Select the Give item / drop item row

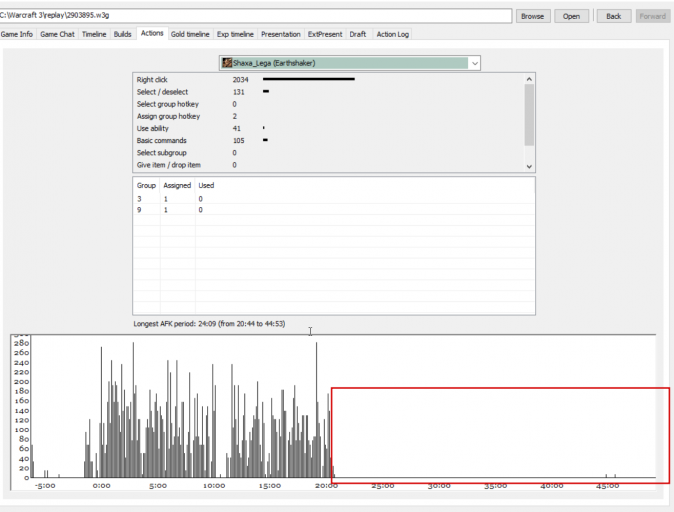329,165
